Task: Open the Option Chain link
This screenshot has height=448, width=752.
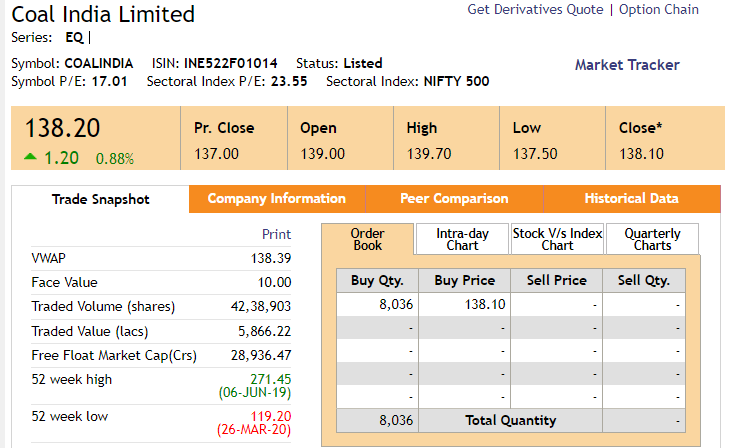Action: [659, 10]
